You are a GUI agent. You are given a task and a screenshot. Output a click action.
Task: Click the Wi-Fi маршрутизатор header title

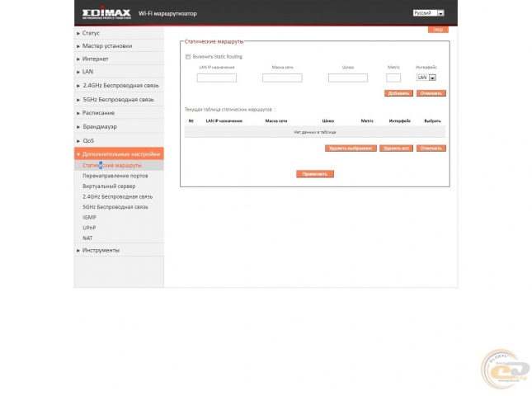167,13
